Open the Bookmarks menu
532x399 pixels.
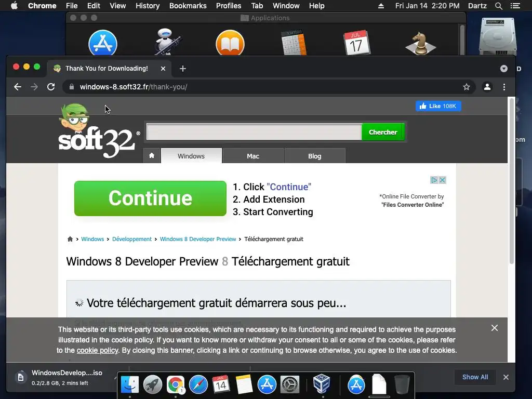[188, 6]
